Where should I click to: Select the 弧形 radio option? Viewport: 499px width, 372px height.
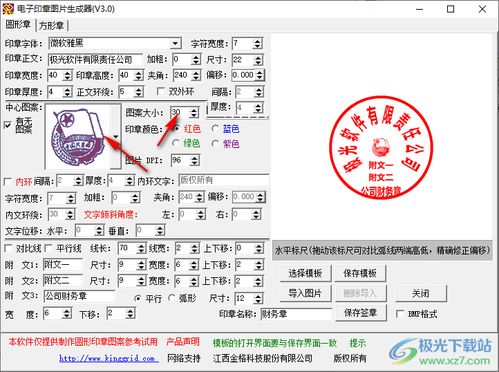[172, 298]
